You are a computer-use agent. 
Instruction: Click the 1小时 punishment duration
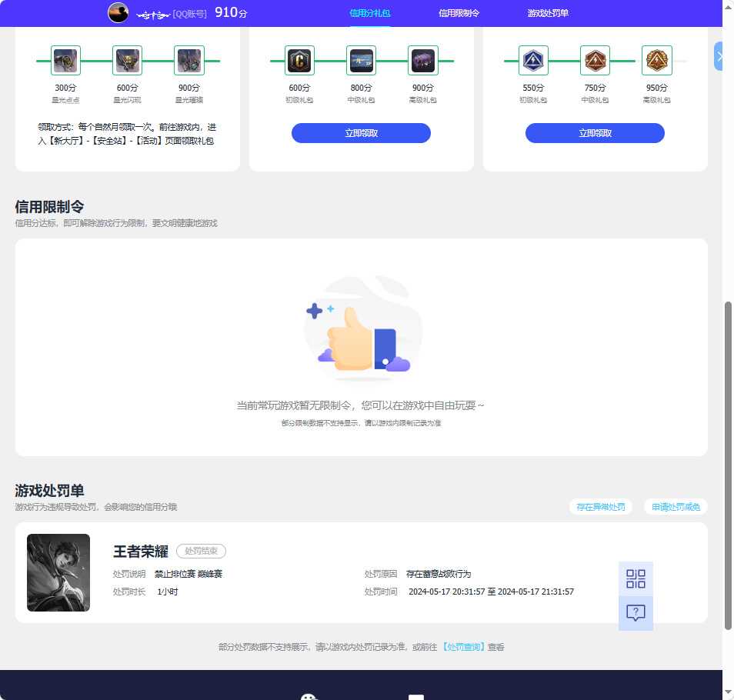(x=168, y=592)
